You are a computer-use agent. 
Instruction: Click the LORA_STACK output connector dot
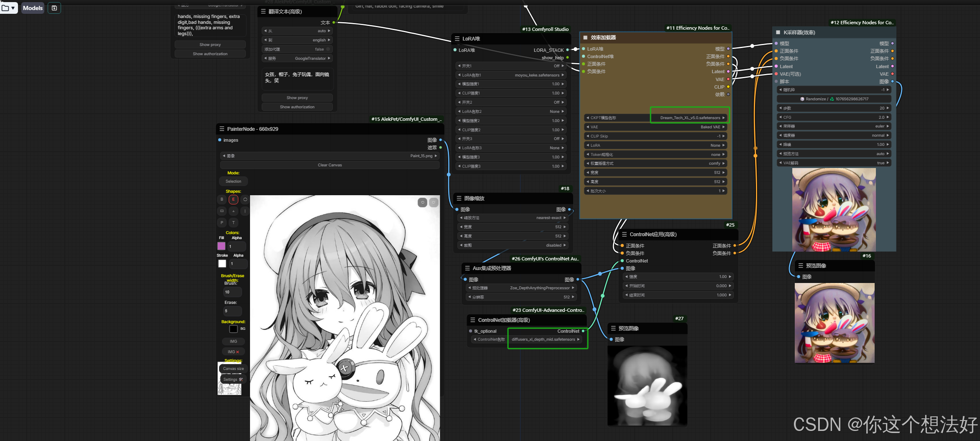click(567, 50)
